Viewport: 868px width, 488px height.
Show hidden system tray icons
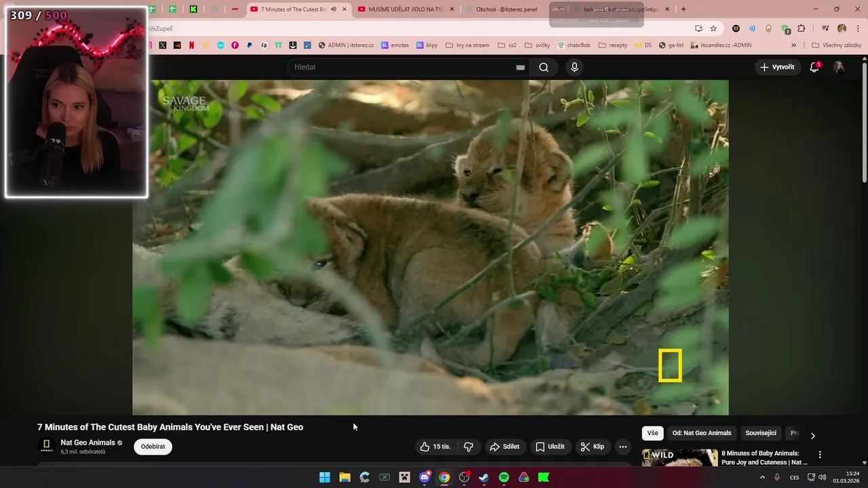click(762, 477)
